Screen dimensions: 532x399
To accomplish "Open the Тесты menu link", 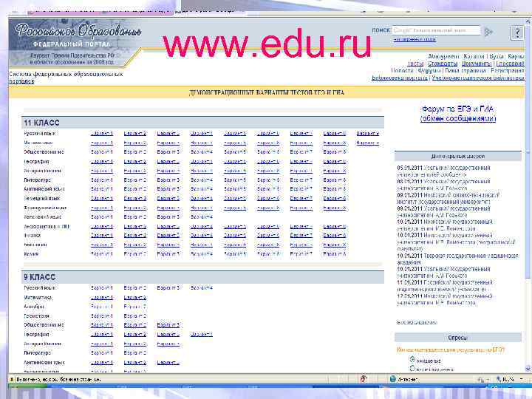I will (415, 64).
